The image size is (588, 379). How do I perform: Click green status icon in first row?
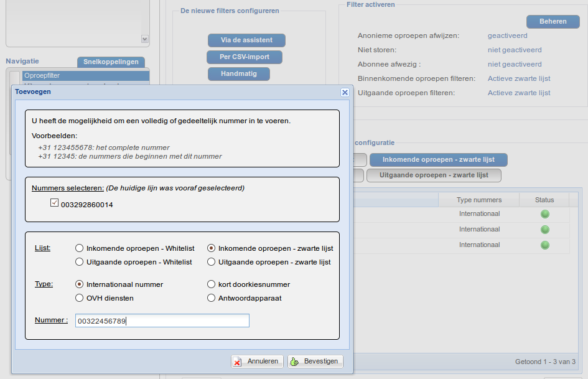tap(545, 214)
